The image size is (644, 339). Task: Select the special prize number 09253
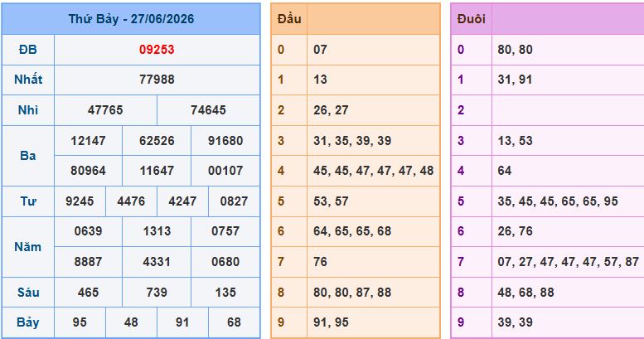157,50
